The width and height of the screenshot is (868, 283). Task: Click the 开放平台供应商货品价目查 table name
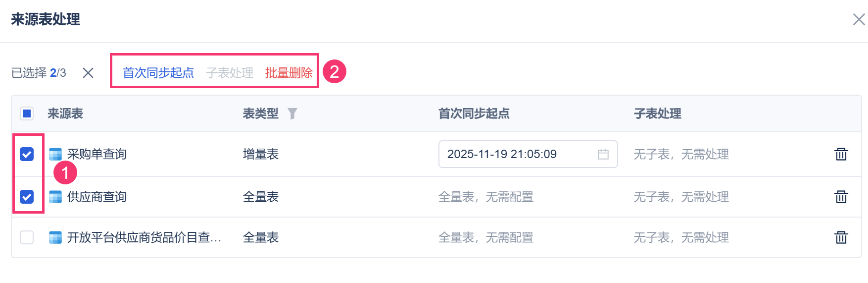point(144,237)
